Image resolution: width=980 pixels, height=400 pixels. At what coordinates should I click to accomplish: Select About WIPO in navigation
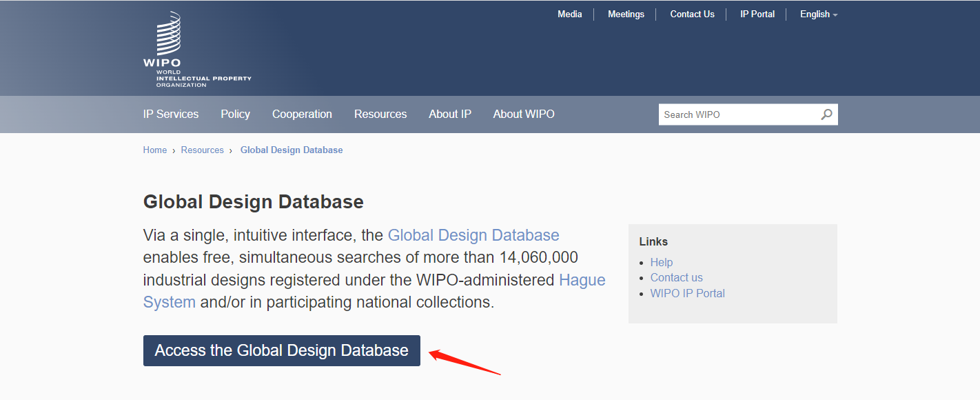524,114
